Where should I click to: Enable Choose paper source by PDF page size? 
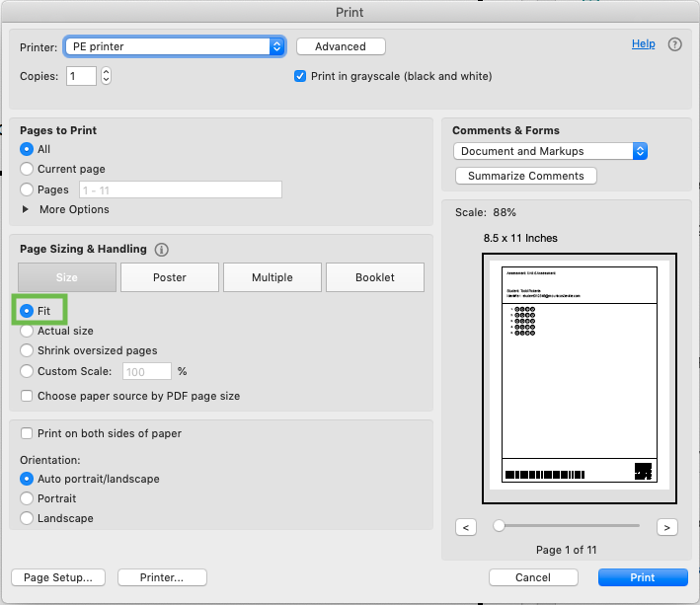click(x=27, y=396)
